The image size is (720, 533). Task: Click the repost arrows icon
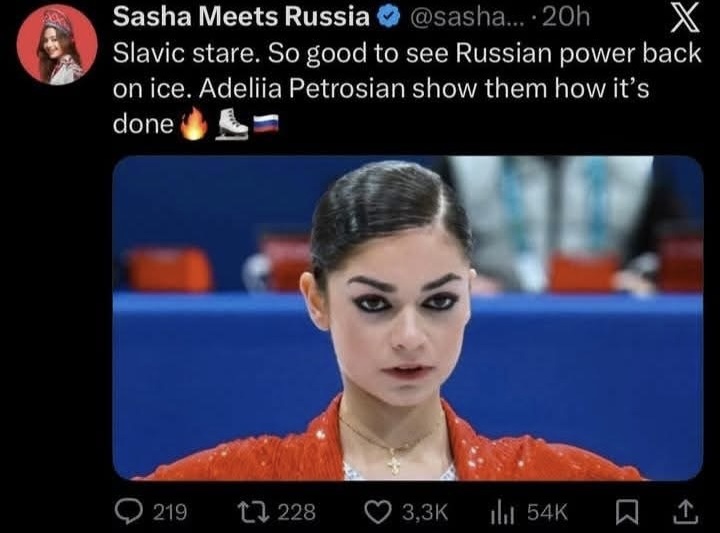point(253,512)
